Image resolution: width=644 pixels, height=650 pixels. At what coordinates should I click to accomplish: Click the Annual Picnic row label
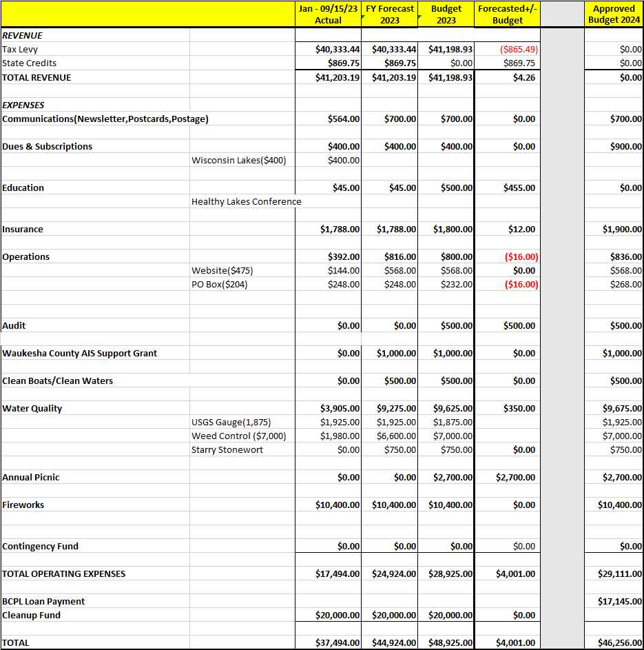pos(30,478)
